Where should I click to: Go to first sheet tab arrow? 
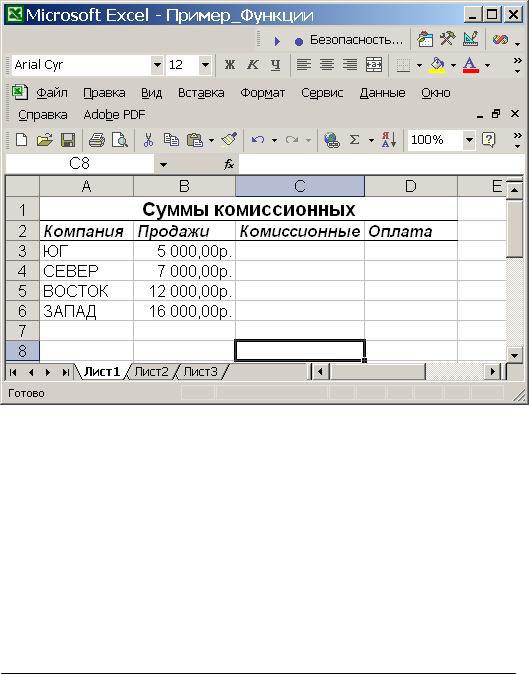pyautogui.click(x=13, y=372)
